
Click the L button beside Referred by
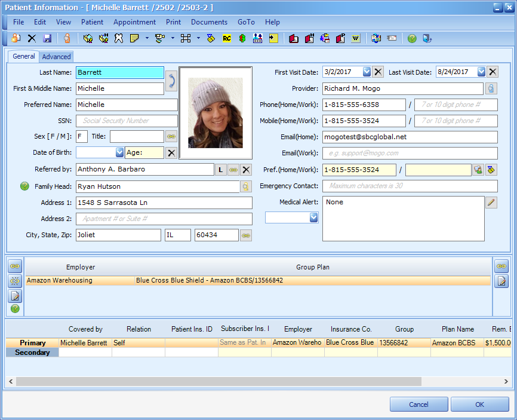pyautogui.click(x=220, y=170)
